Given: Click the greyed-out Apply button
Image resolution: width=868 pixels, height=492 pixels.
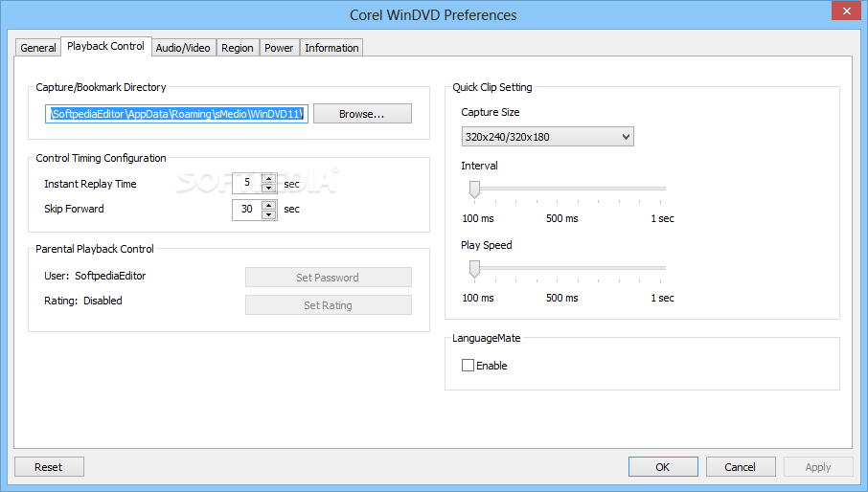Looking at the screenshot, I should (x=817, y=467).
